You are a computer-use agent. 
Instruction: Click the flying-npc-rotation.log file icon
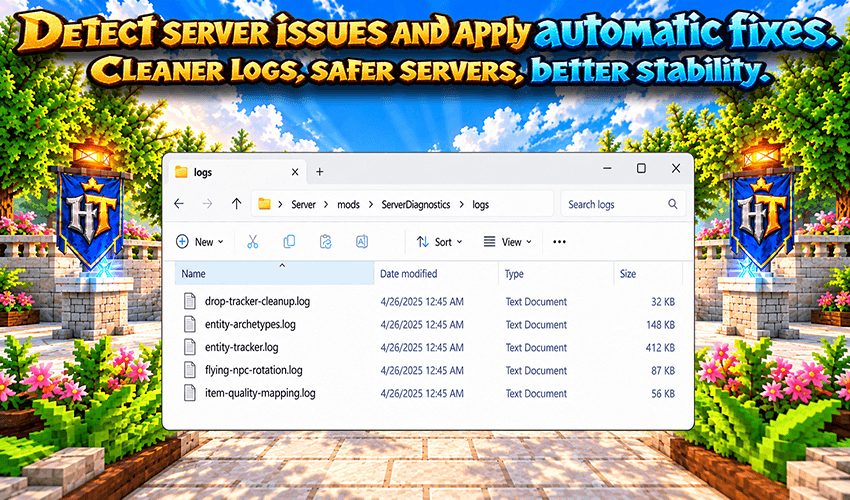point(190,370)
